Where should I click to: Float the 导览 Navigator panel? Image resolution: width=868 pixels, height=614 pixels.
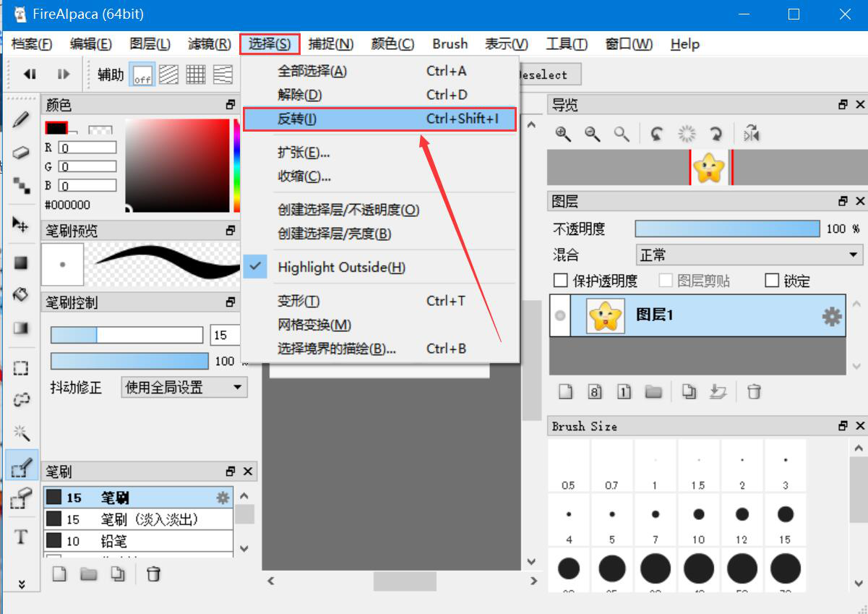pos(843,105)
